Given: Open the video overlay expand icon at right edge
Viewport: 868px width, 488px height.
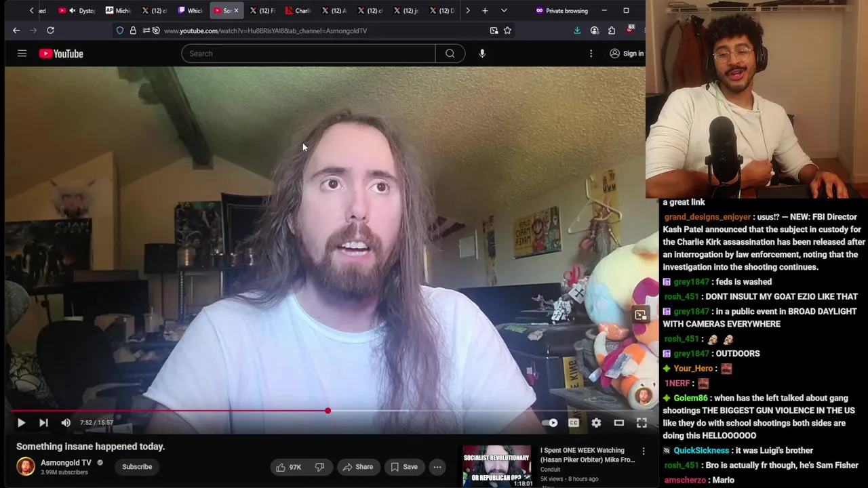Looking at the screenshot, I should (640, 315).
